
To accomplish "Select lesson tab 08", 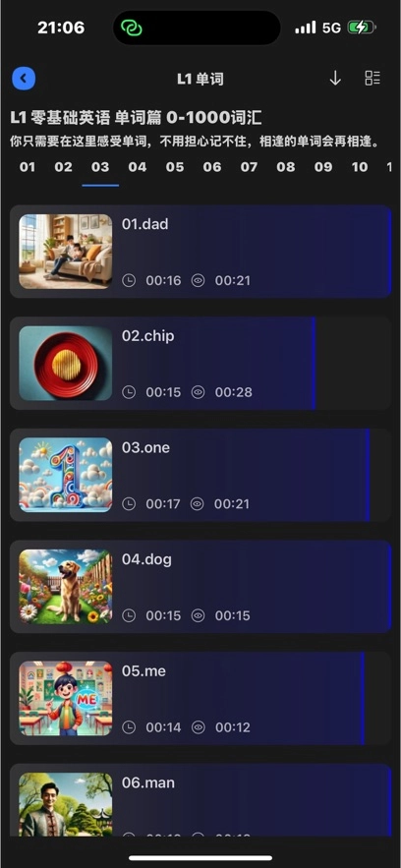I will coord(286,167).
